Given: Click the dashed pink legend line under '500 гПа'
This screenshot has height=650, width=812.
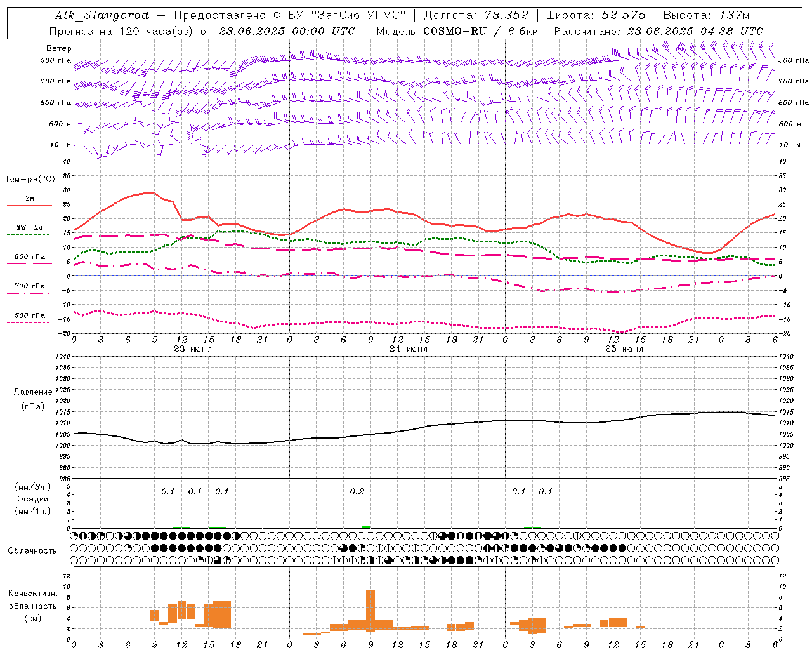Looking at the screenshot, I should pos(29,323).
